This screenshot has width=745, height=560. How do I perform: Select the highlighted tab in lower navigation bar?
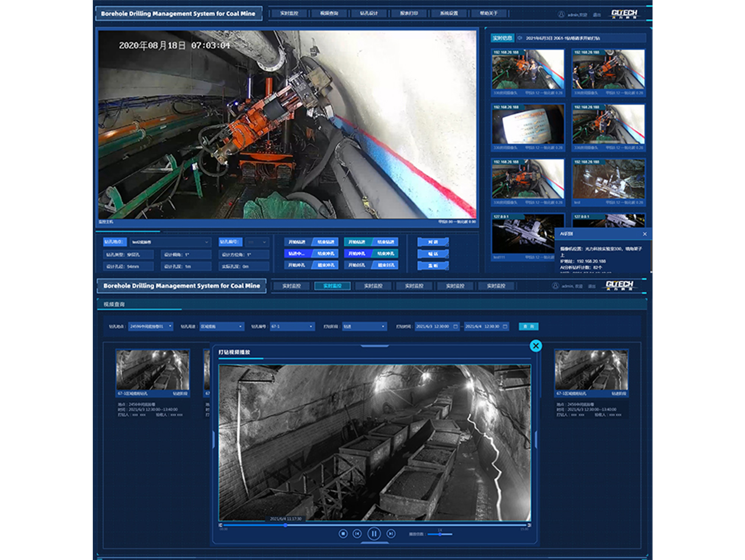(332, 286)
